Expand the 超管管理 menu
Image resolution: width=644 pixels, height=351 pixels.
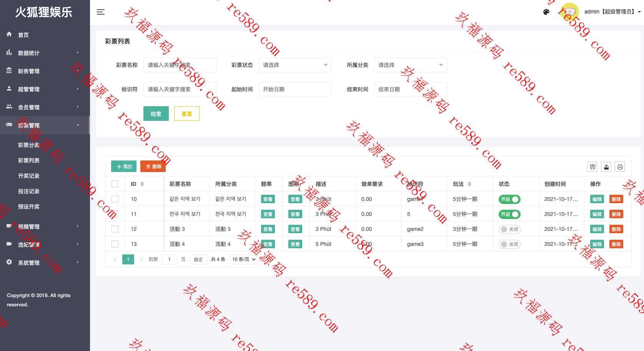pyautogui.click(x=45, y=89)
